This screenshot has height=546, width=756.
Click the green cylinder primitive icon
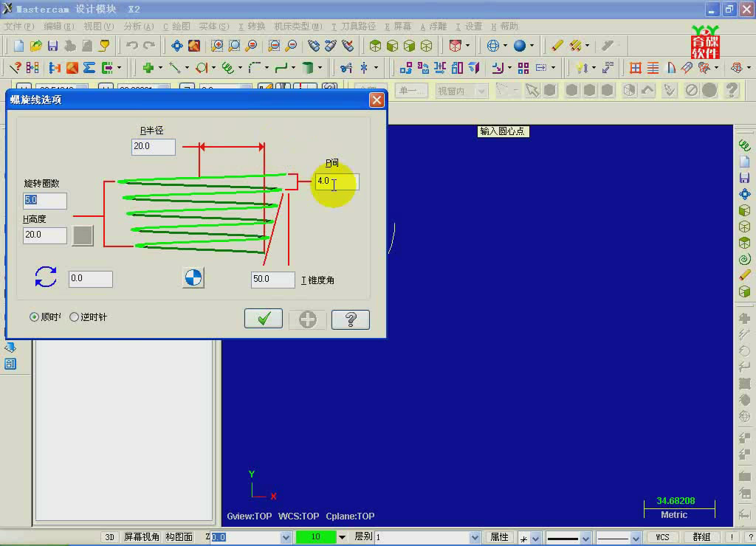[307, 68]
